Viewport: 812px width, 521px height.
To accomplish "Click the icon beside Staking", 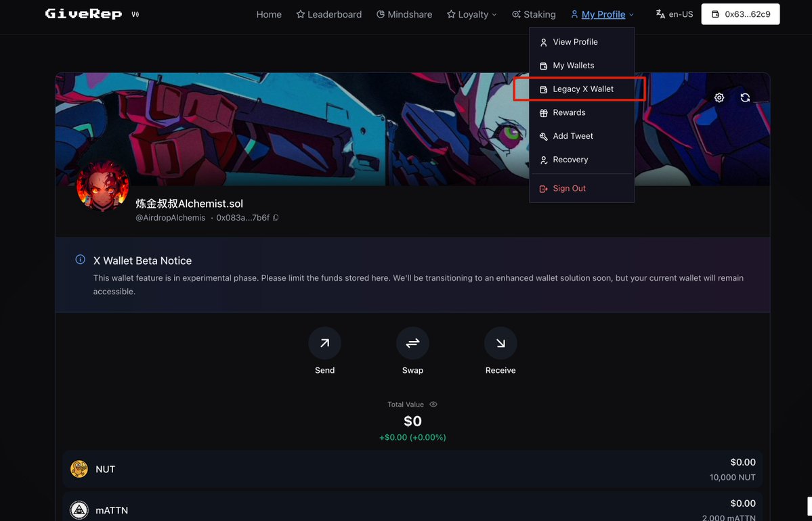I will tap(516, 14).
